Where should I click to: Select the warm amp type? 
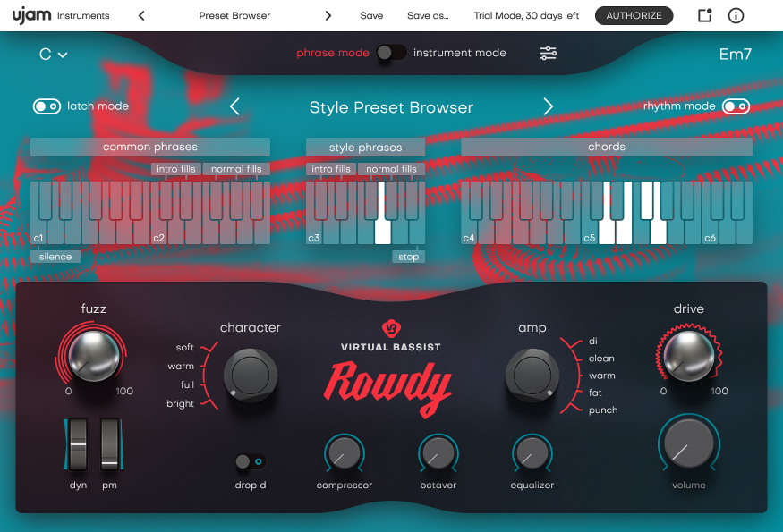tap(601, 376)
